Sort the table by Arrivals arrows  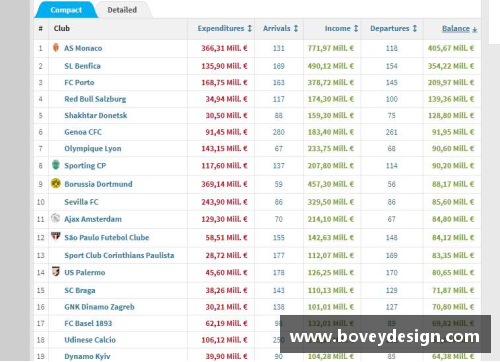pos(296,28)
